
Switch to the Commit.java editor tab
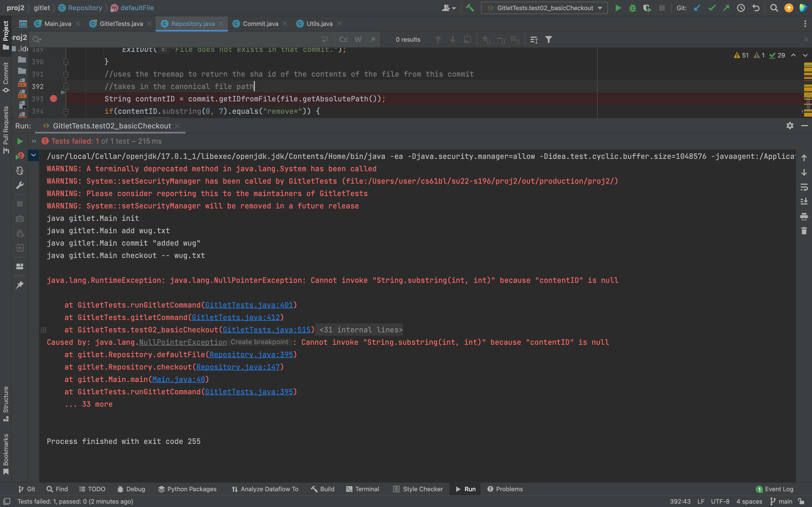(x=260, y=24)
